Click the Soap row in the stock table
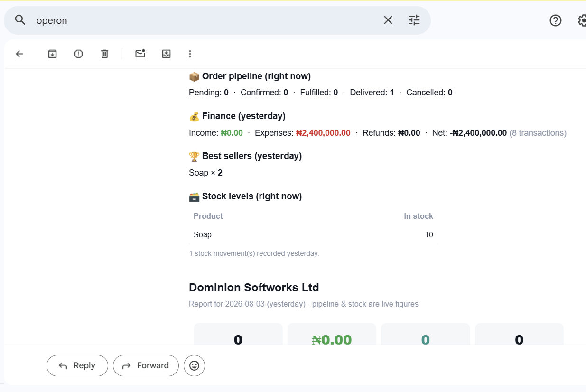Viewport: 586px width, 392px height. click(x=313, y=235)
